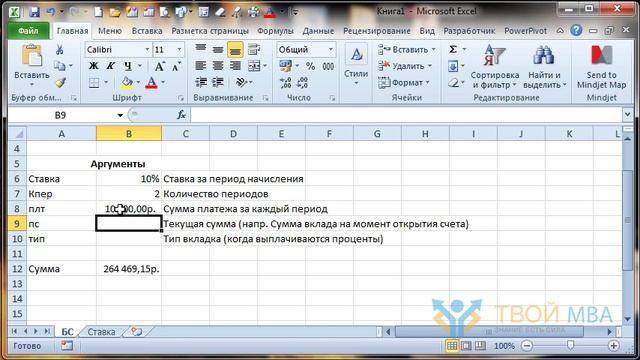640x360 pixels.
Task: Click the AutoSum sigma icon
Action: coord(453,49)
